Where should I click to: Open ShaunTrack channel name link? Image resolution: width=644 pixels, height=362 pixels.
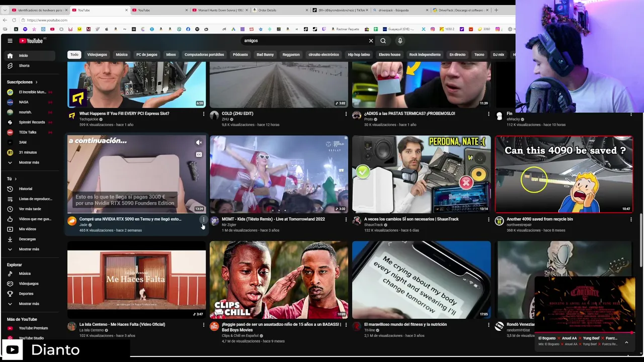(374, 225)
